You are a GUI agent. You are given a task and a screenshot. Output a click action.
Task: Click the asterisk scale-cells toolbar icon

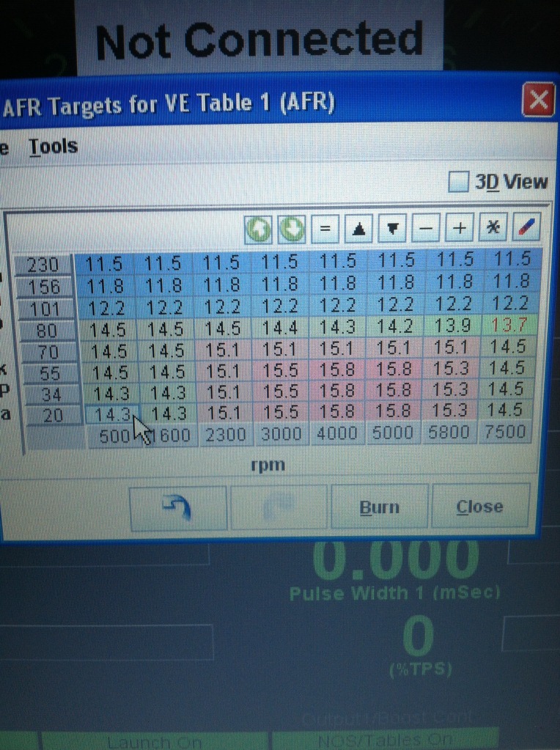(x=493, y=227)
